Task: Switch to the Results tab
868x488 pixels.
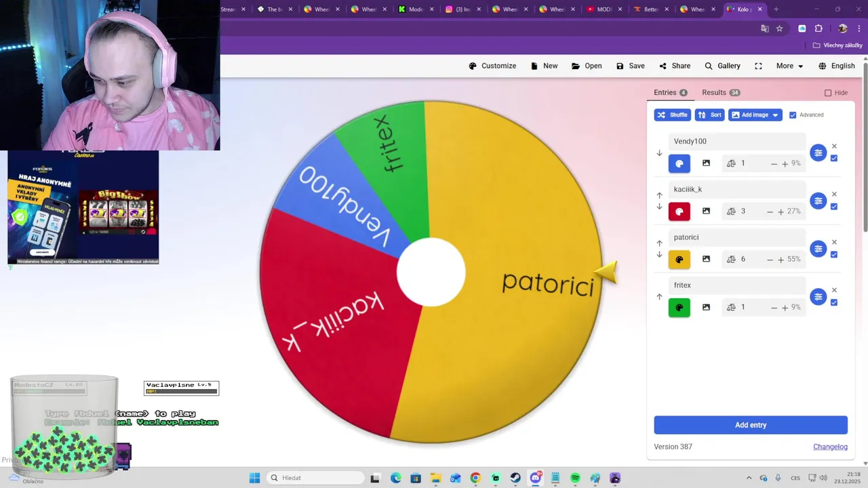Action: [x=721, y=92]
